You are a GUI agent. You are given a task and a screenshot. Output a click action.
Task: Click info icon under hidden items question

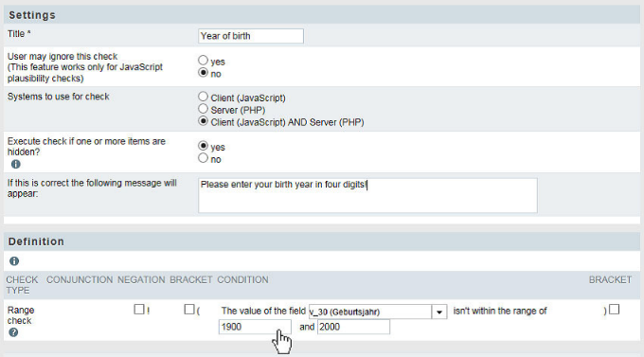tap(15, 165)
